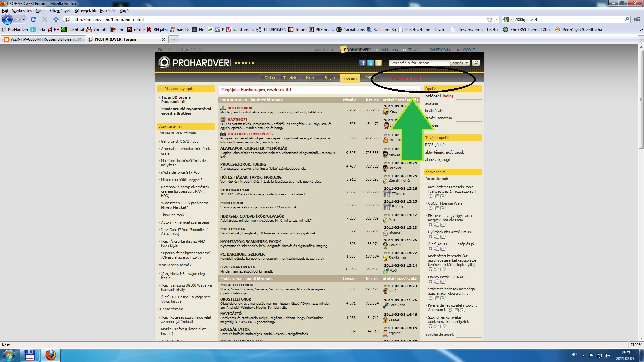
Task: Open GeForce GTX 570 / 580 topic
Action: click(x=179, y=141)
